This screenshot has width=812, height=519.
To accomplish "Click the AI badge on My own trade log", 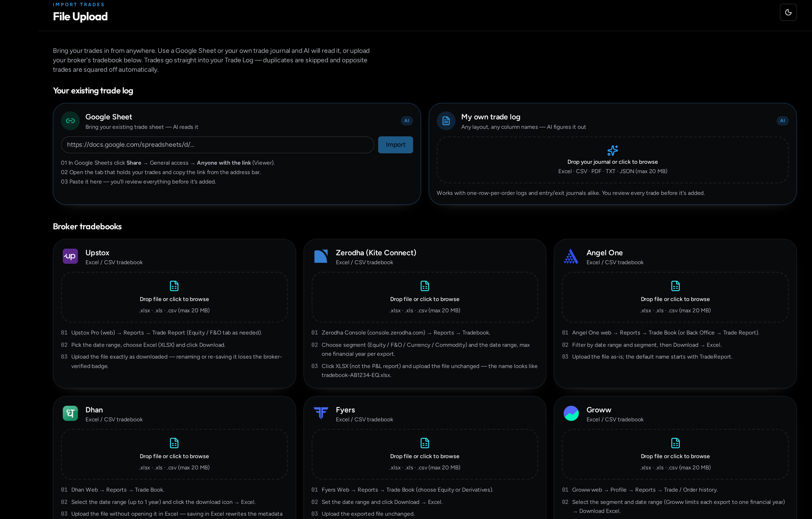I will [782, 121].
